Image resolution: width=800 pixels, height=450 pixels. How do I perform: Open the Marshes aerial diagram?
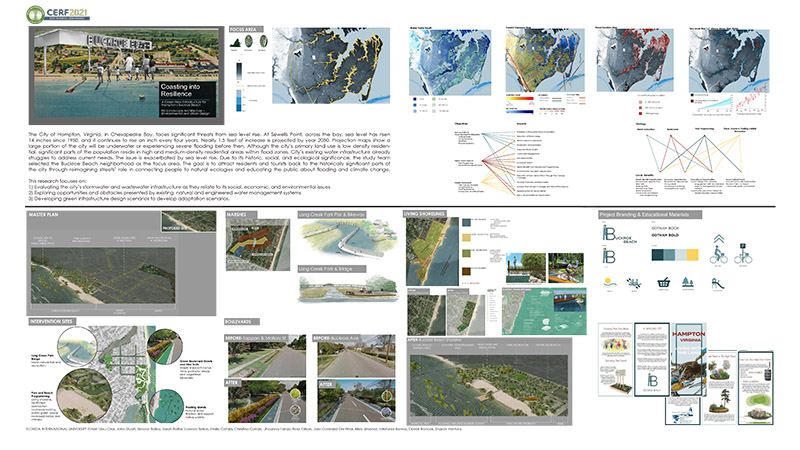pos(258,245)
